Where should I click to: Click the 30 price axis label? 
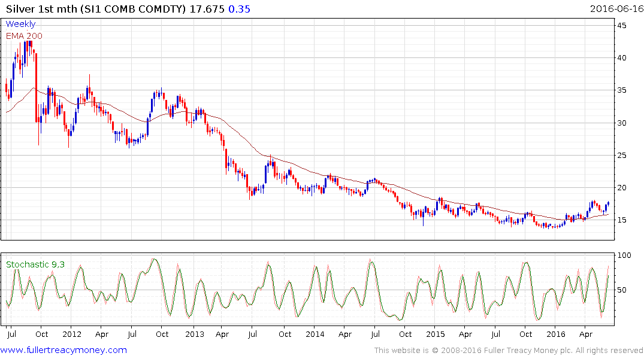[622, 123]
